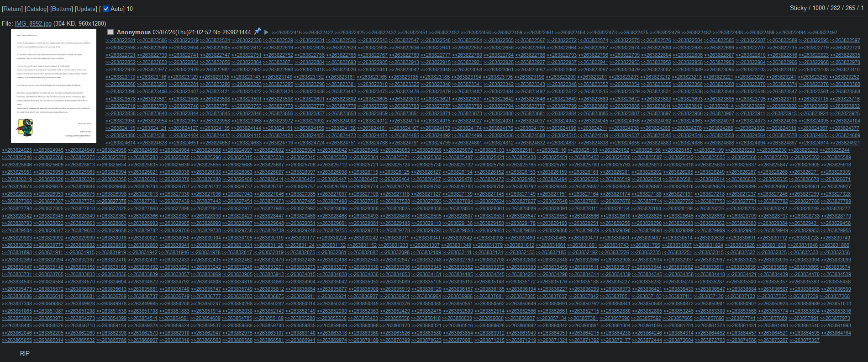The width and height of the screenshot is (868, 362).
Task: Select backlink >>263866067
Action: coord(143,340)
